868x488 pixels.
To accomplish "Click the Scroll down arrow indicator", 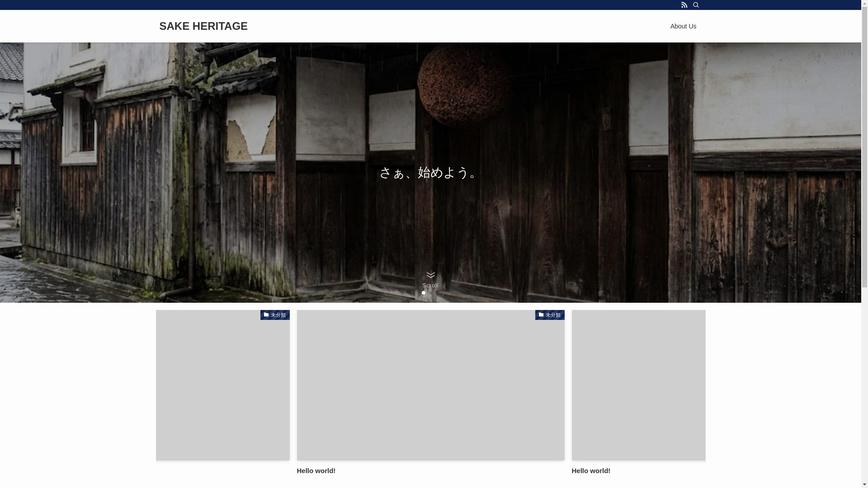I will [430, 280].
